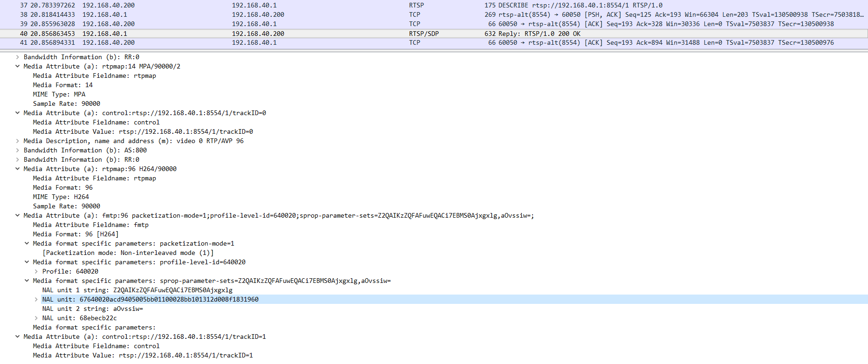The image size is (868, 364).
Task: Select 'NAL unit 1 string' line
Action: [137, 290]
